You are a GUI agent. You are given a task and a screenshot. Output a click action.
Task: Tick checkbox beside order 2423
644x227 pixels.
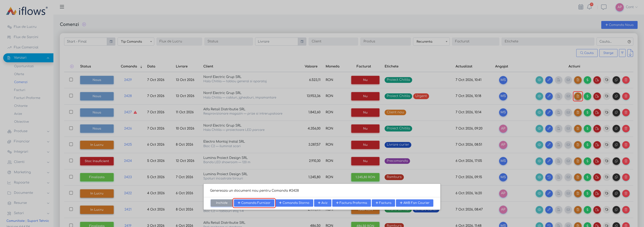point(71,177)
